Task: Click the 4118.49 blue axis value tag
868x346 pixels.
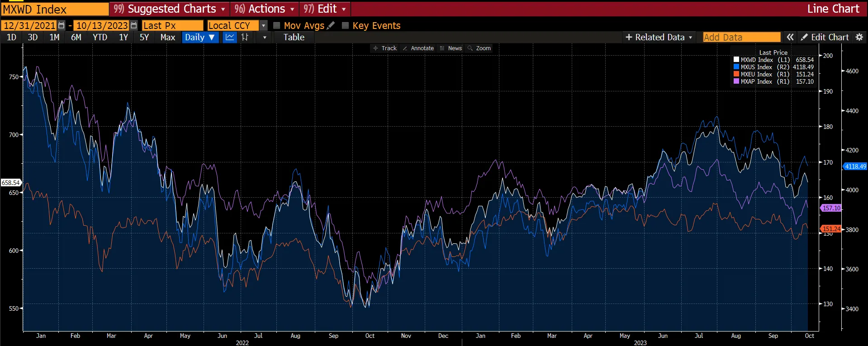Action: pyautogui.click(x=855, y=166)
